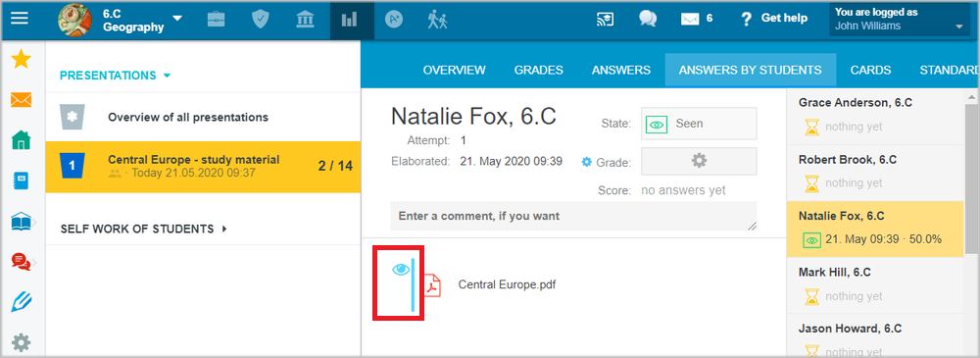Expand Self Work of Students section

(143, 230)
